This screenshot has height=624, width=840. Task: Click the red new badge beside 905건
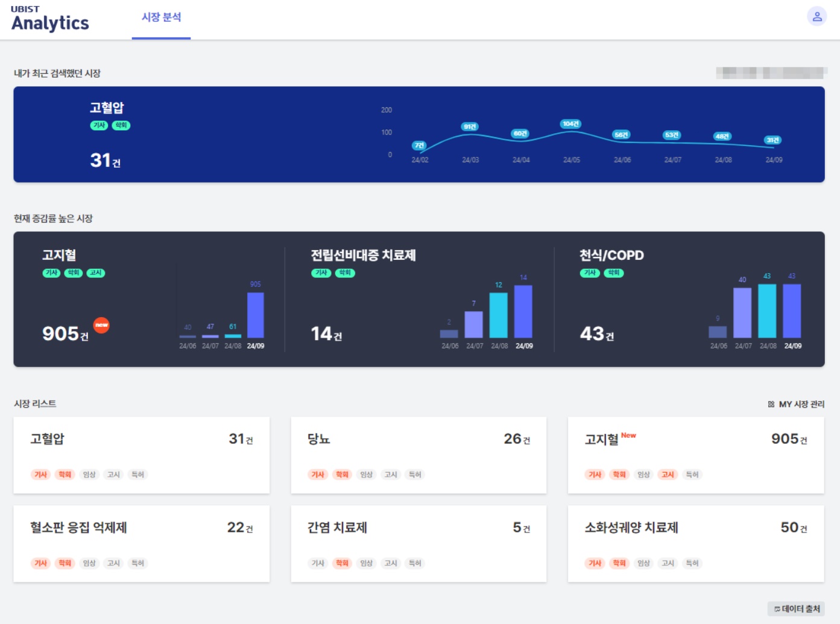tap(101, 325)
